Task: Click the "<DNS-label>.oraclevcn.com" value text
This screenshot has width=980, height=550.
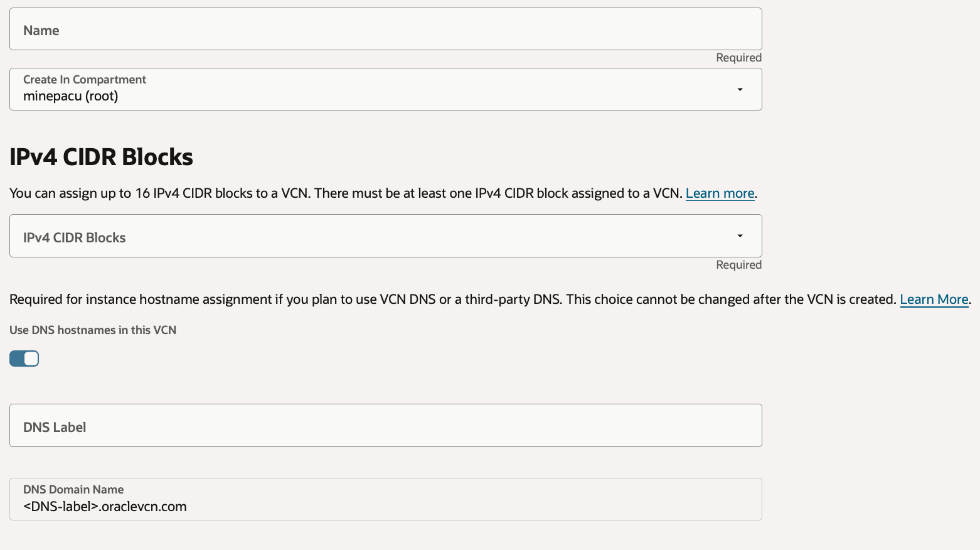Action: click(105, 507)
